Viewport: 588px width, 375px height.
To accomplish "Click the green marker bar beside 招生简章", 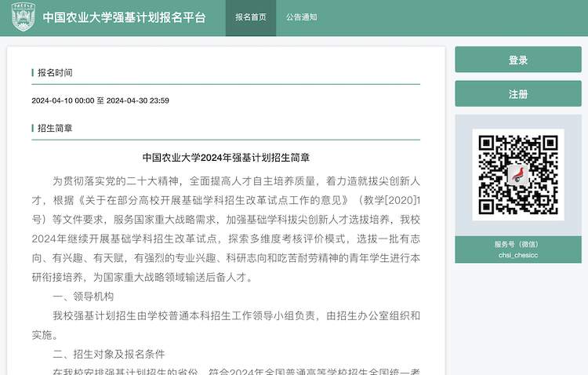I will (x=33, y=128).
